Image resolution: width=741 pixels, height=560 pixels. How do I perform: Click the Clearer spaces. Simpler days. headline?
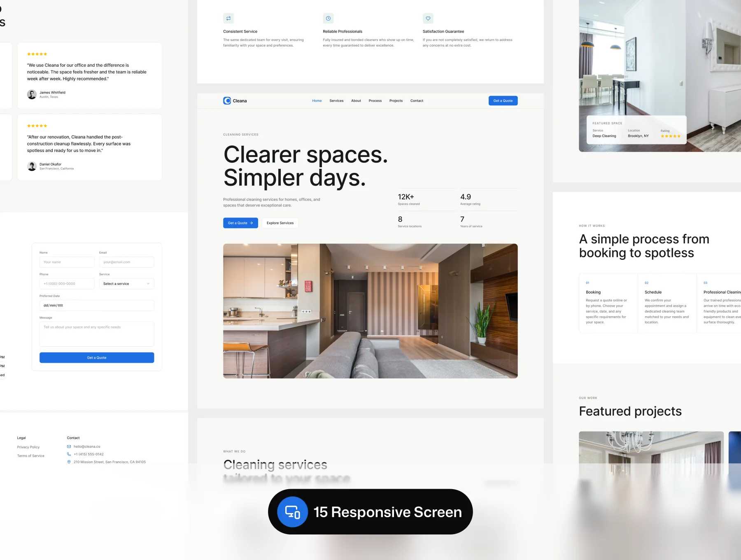pyautogui.click(x=305, y=166)
